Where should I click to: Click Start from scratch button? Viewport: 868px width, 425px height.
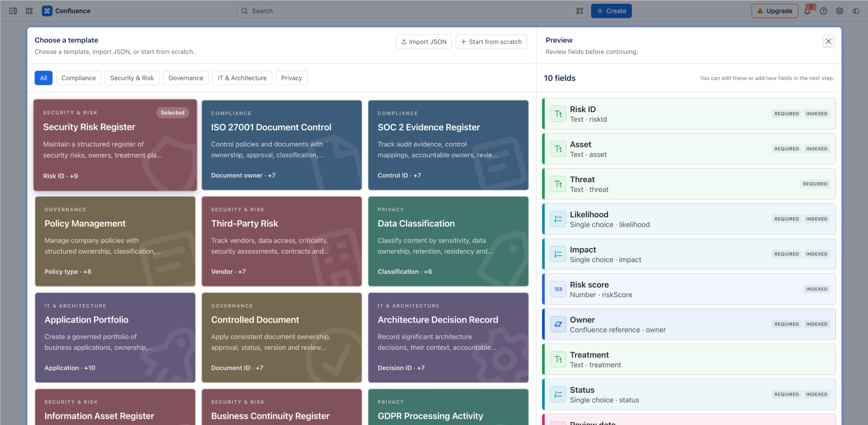(x=491, y=42)
